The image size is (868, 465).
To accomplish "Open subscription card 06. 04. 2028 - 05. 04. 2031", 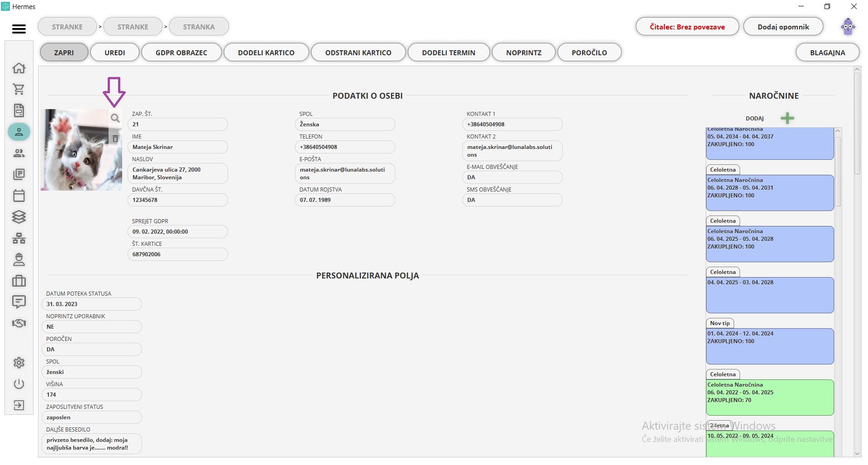I will coord(770,193).
